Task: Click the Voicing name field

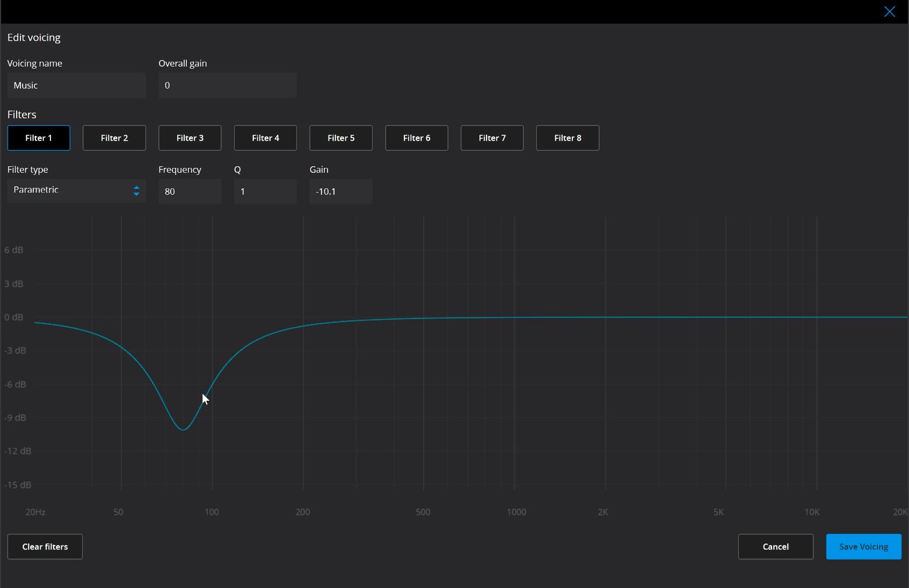Action: (76, 85)
